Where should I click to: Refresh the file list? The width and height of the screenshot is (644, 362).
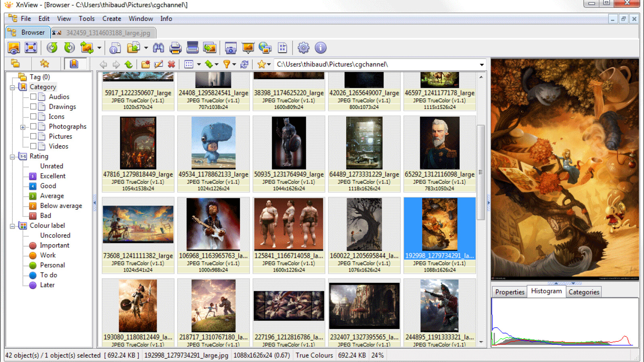pyautogui.click(x=244, y=64)
